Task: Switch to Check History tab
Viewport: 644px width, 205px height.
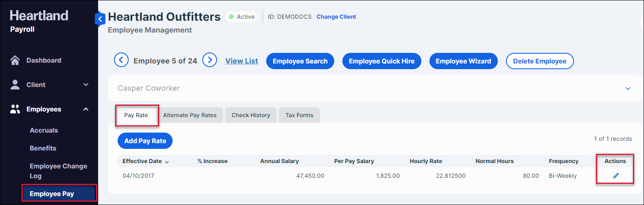Action: pyautogui.click(x=251, y=115)
